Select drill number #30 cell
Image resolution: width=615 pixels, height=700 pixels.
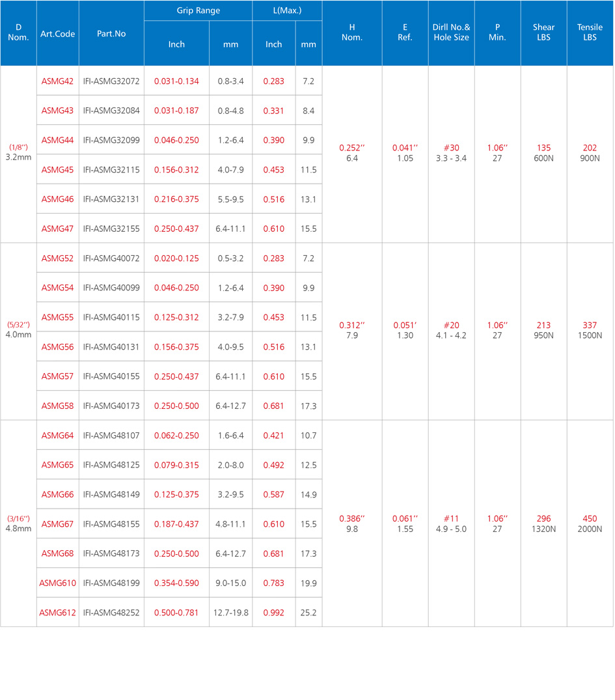tap(451, 153)
